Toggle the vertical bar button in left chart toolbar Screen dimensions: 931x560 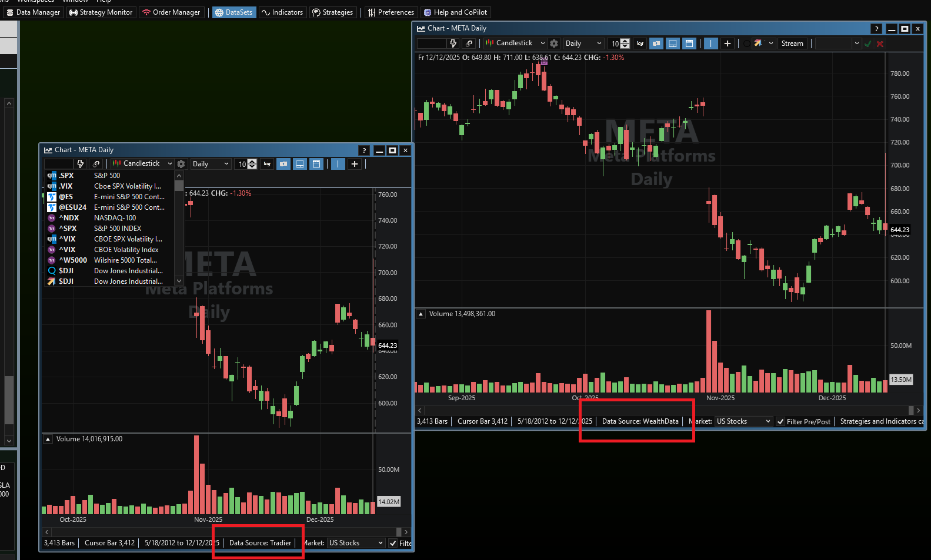[338, 164]
